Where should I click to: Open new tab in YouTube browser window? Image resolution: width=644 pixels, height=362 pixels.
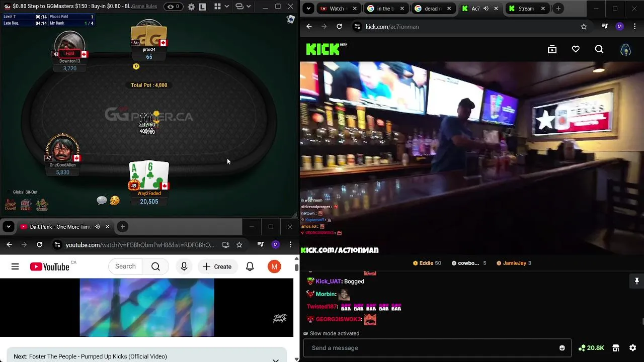point(122,227)
